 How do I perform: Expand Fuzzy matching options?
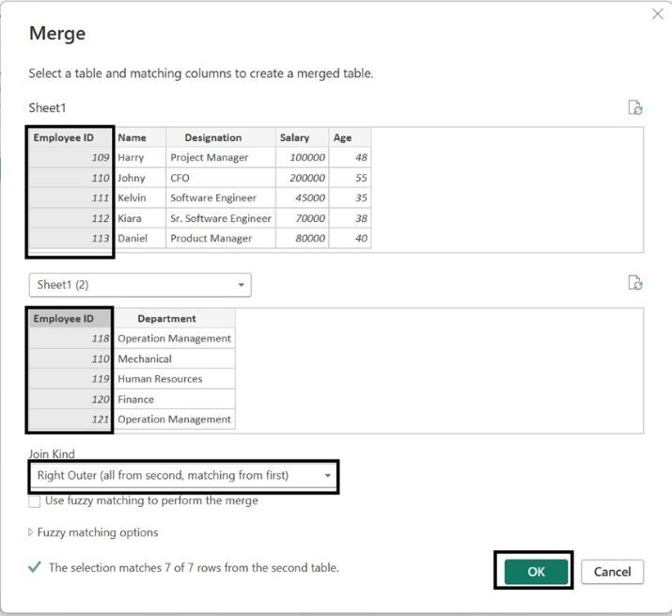(93, 532)
